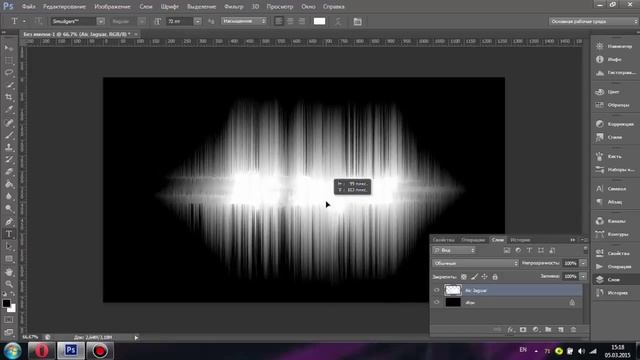Select the Crop tool
The height and width of the screenshot is (360, 640).
(x=9, y=97)
